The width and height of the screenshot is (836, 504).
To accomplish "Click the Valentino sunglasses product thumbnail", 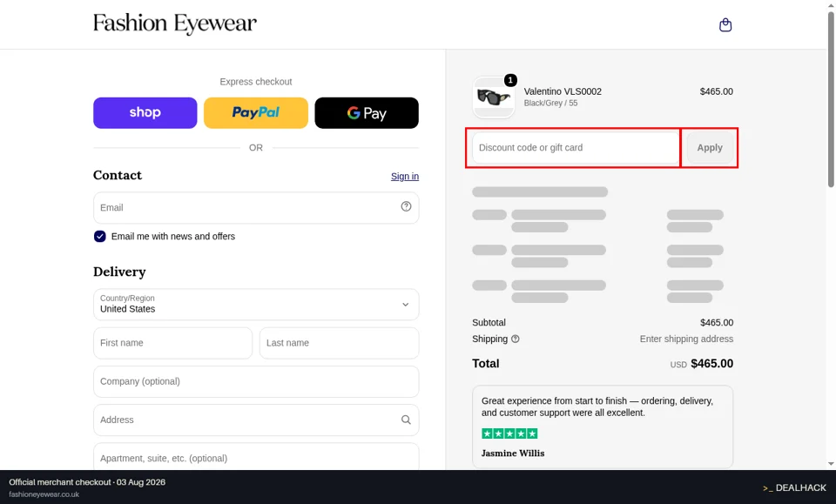I will [493, 97].
